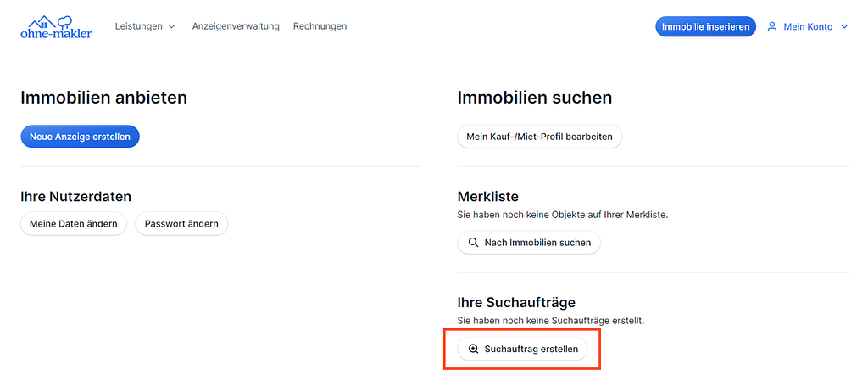This screenshot has width=868, height=381.
Task: Click Neue Anzeige erstellen
Action: (80, 137)
